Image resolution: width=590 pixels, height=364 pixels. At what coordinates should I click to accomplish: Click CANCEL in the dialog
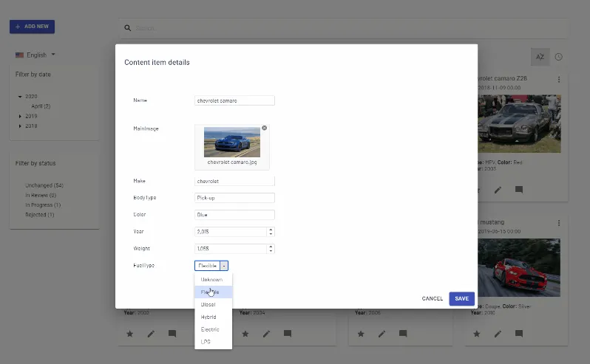tap(433, 298)
